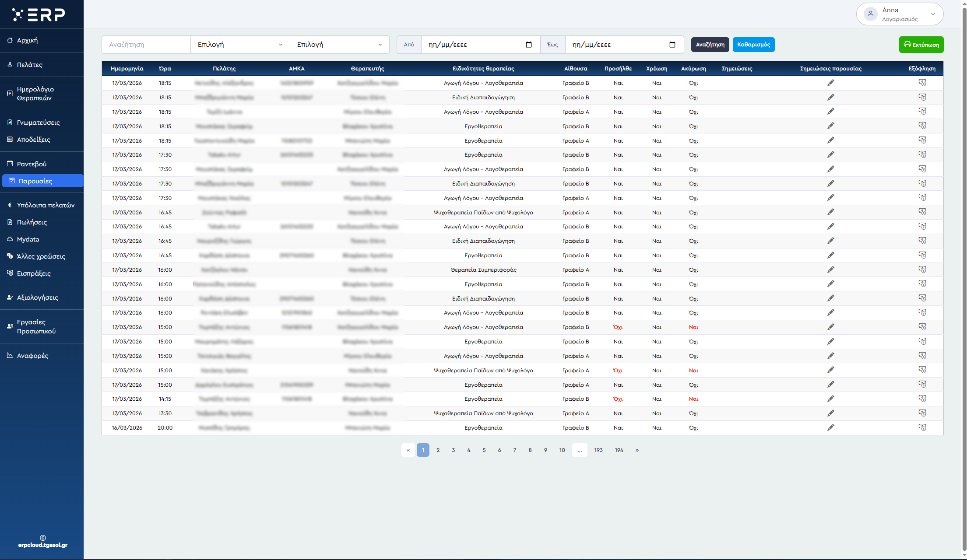Open payment for 16/03/2026 20:00 row
967x560 pixels.
pos(922,427)
